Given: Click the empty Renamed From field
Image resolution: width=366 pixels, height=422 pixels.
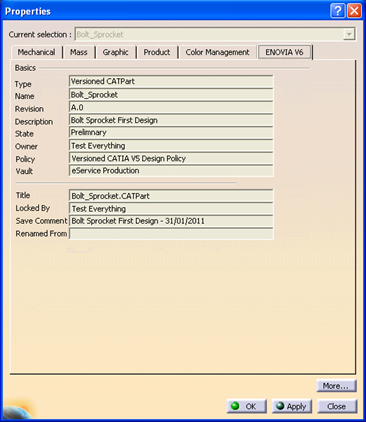Looking at the screenshot, I should click(171, 234).
